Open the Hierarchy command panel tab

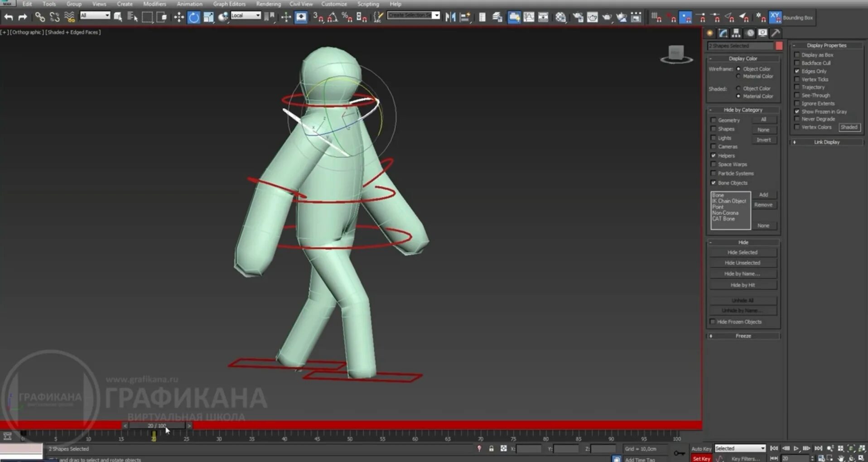(736, 33)
